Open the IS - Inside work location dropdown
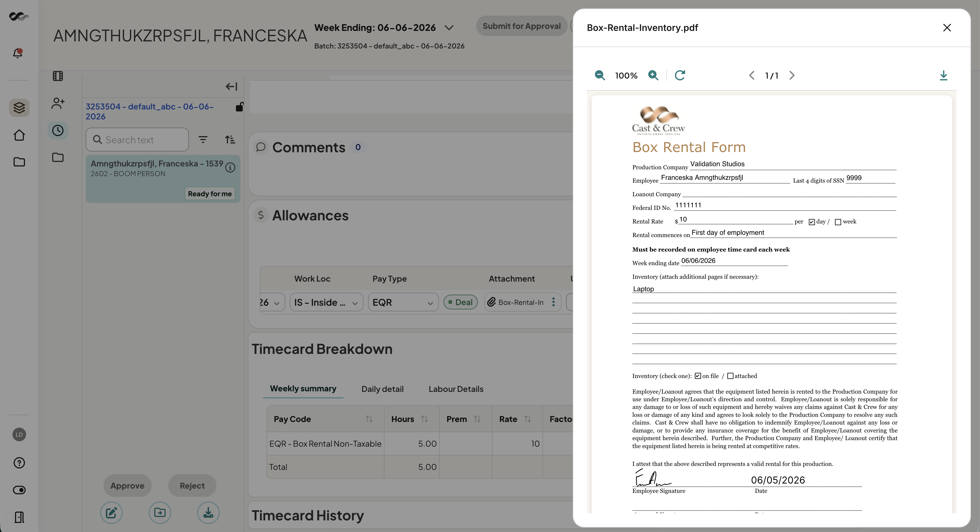The height and width of the screenshot is (532, 980). (326, 302)
